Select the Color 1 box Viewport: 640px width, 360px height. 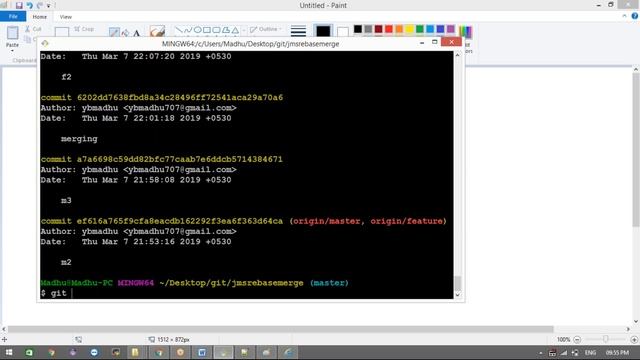click(x=323, y=31)
